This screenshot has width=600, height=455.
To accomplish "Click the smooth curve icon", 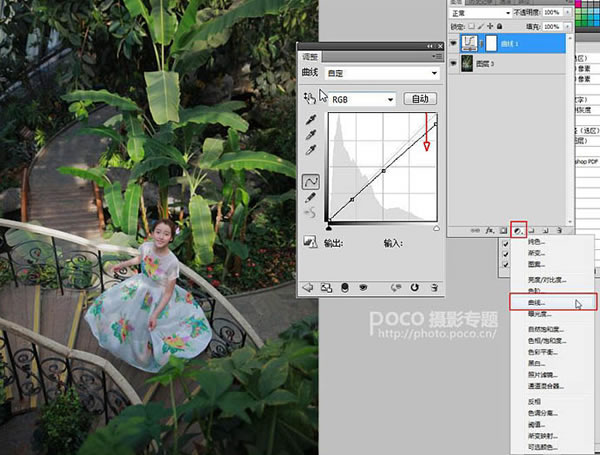I will tap(310, 212).
